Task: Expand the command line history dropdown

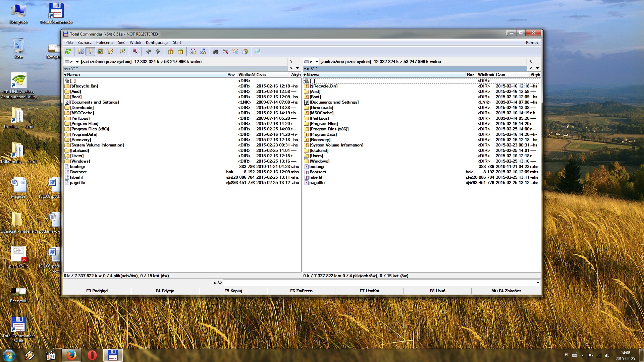Action: (x=538, y=283)
